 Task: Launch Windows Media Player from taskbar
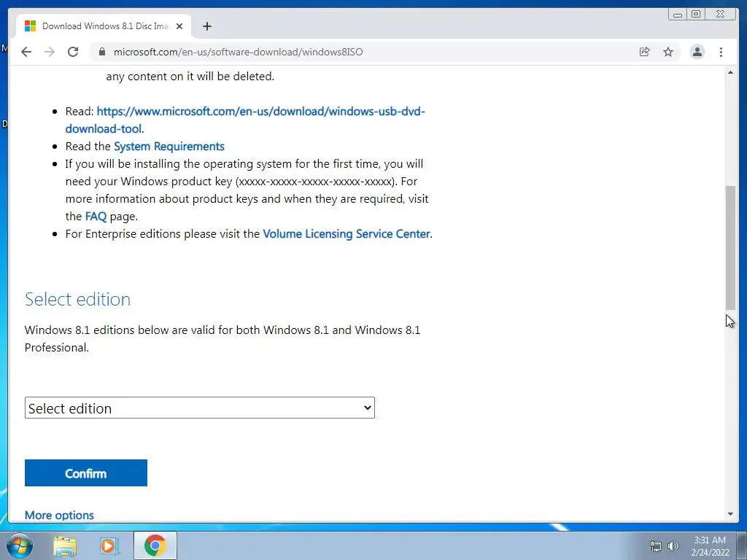(x=109, y=545)
